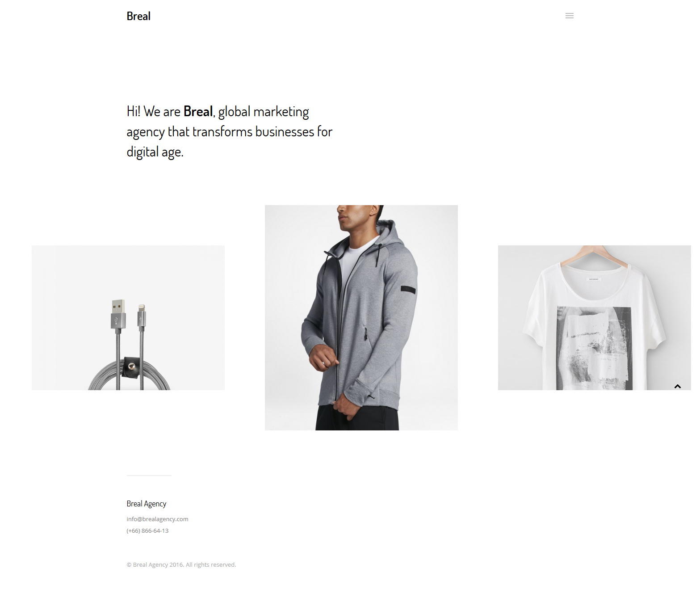Open the USB cable portfolio image

128,318
